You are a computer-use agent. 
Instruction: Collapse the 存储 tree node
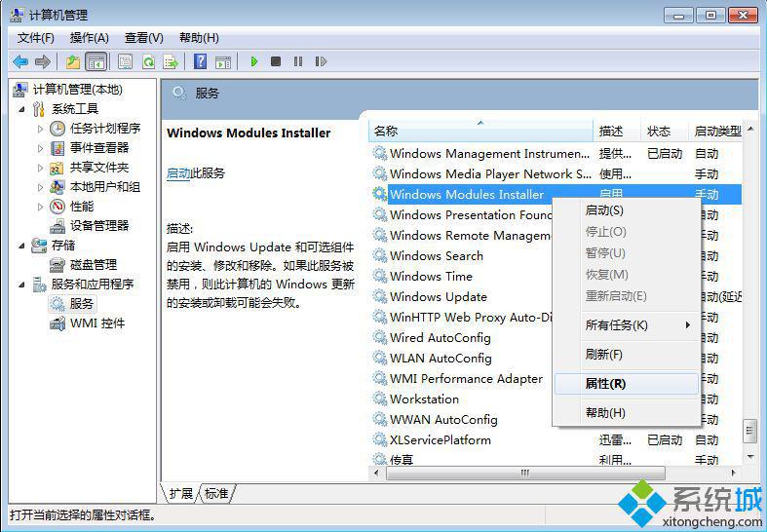pos(21,246)
